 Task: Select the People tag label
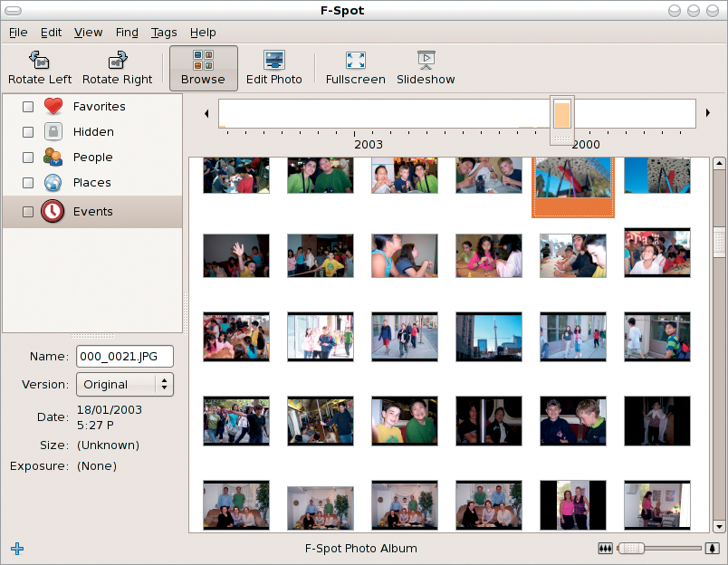[x=93, y=158]
